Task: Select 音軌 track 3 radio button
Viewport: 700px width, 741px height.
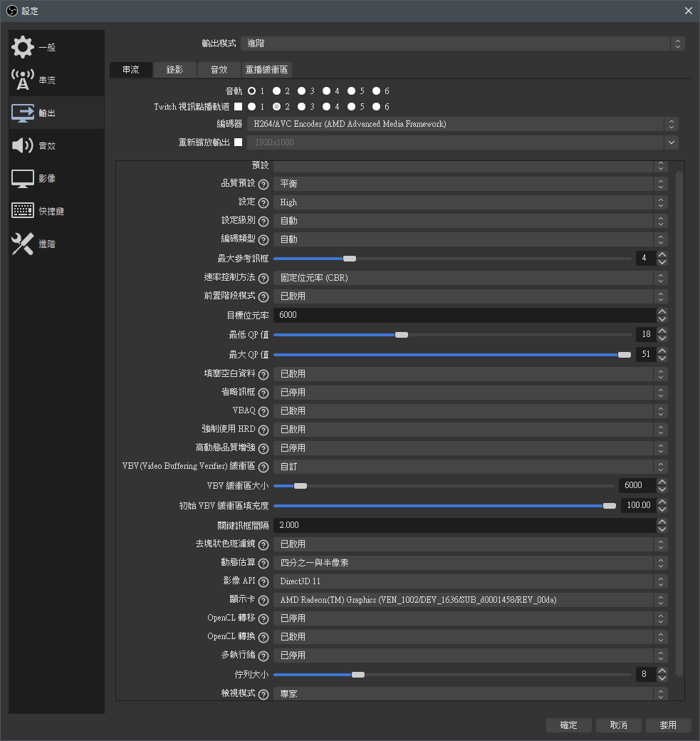Action: click(301, 90)
